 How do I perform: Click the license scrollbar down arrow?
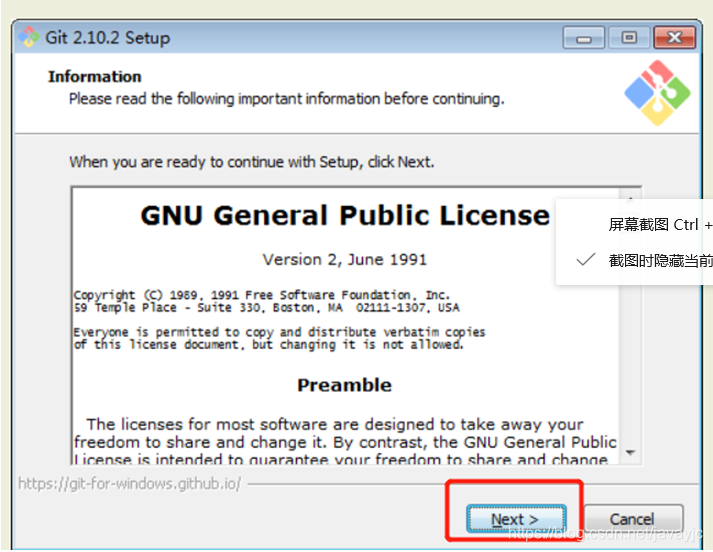[x=630, y=452]
